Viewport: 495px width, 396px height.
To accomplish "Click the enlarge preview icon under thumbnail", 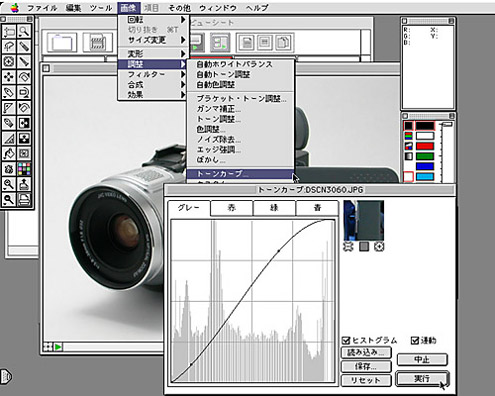I will pyautogui.click(x=379, y=247).
